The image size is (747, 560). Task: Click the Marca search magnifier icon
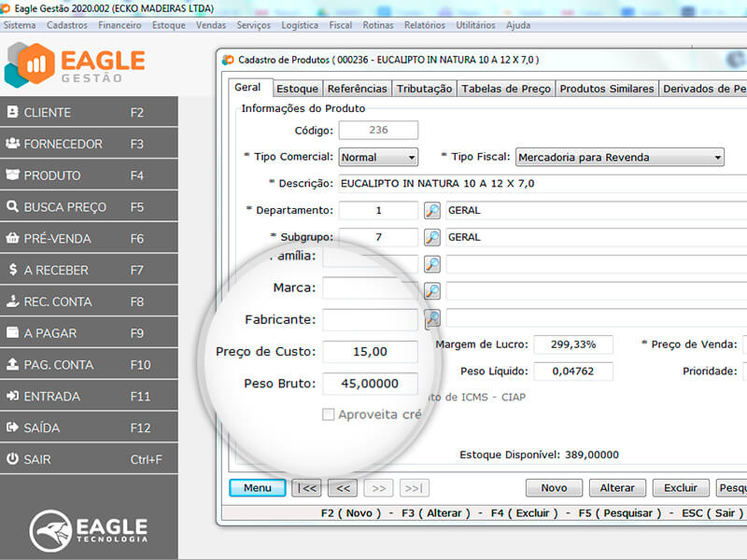point(432,290)
